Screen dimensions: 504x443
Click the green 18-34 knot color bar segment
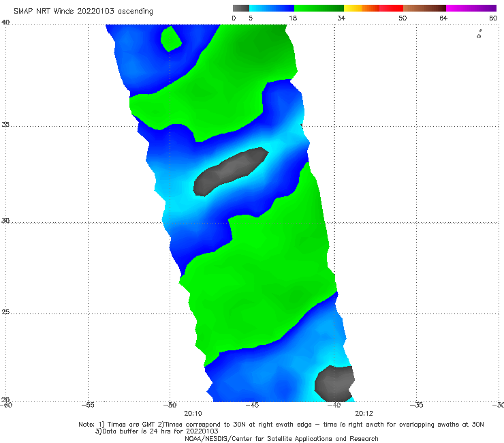pyautogui.click(x=319, y=8)
